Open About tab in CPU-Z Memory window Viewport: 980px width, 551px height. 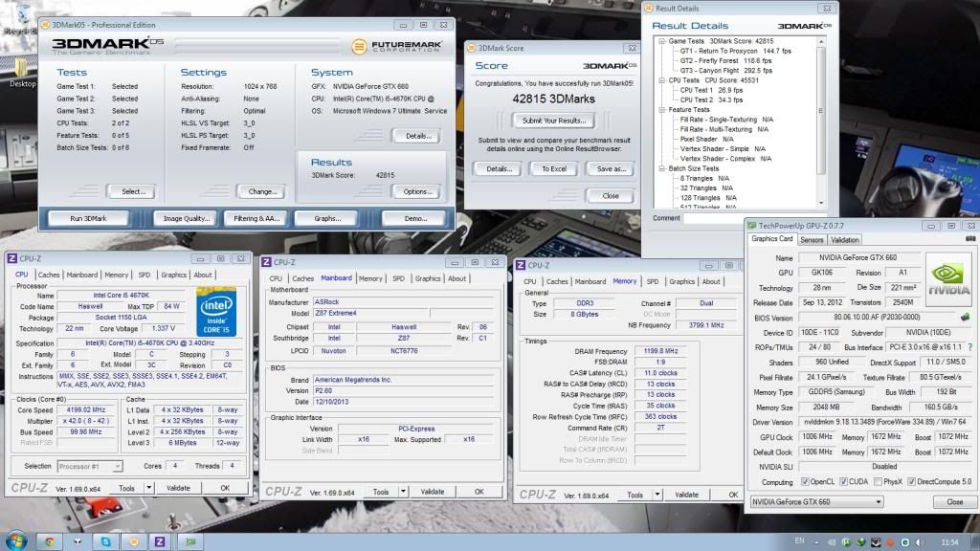pyautogui.click(x=711, y=282)
